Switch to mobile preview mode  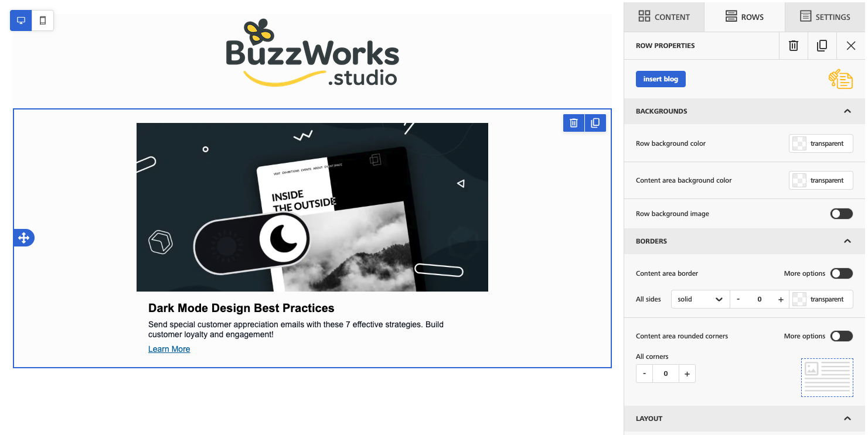tap(42, 20)
